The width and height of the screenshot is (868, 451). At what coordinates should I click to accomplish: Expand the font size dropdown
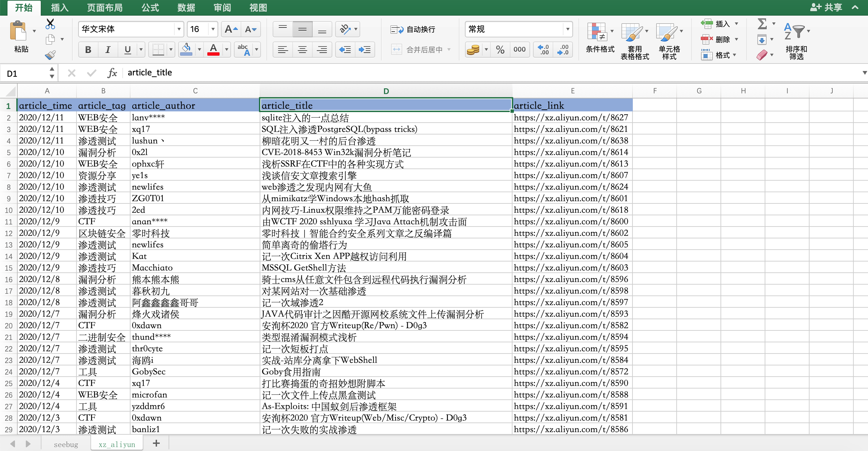213,30
